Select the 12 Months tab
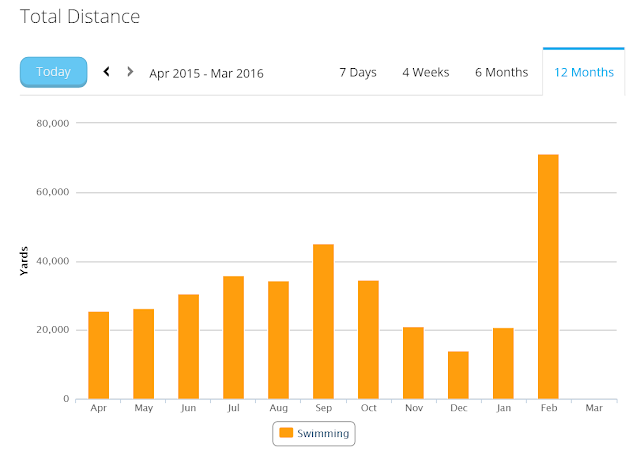 click(584, 73)
